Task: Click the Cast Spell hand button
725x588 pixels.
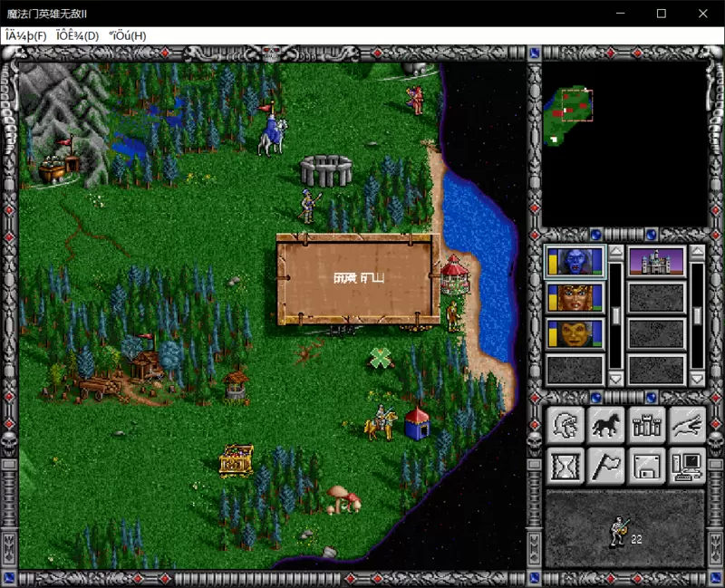Action: (687, 425)
